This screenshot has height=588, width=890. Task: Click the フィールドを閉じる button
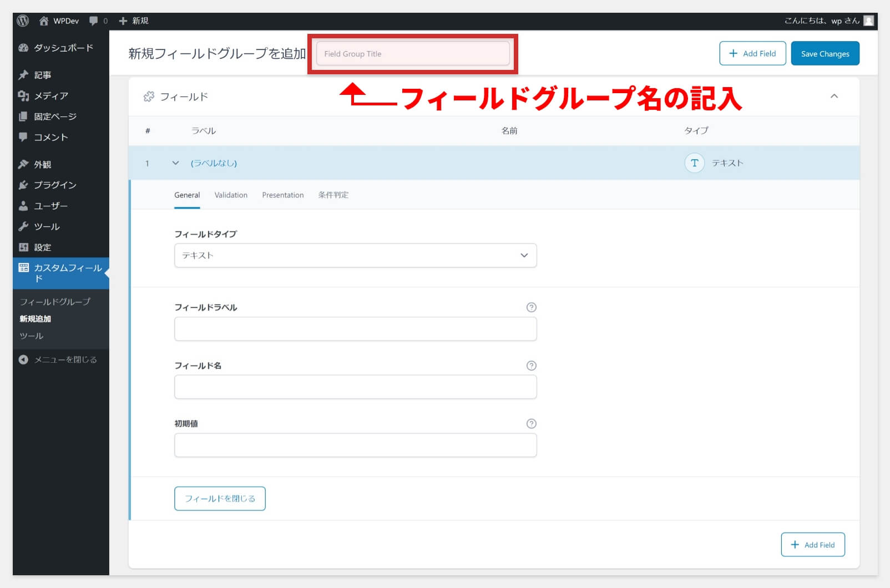tap(220, 499)
